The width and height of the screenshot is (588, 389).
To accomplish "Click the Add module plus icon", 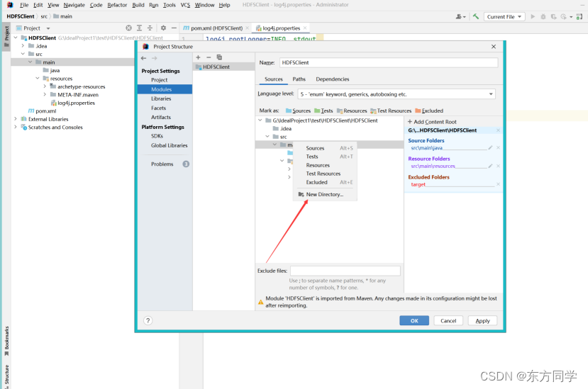I will pos(198,57).
